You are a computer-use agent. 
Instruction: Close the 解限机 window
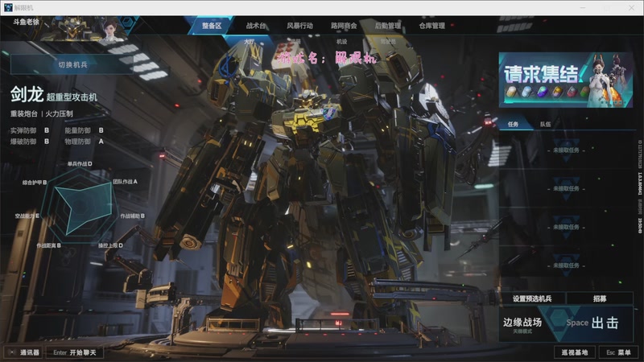pyautogui.click(x=632, y=7)
